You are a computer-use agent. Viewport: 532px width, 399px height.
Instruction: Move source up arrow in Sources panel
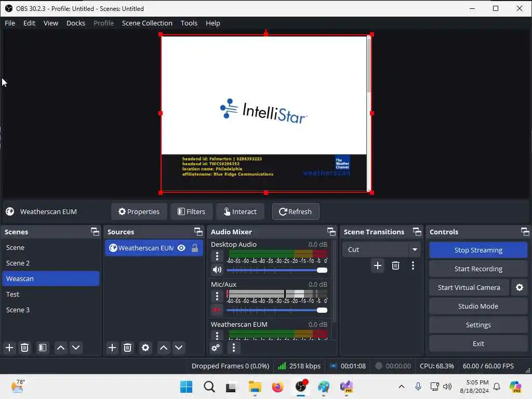(164, 348)
